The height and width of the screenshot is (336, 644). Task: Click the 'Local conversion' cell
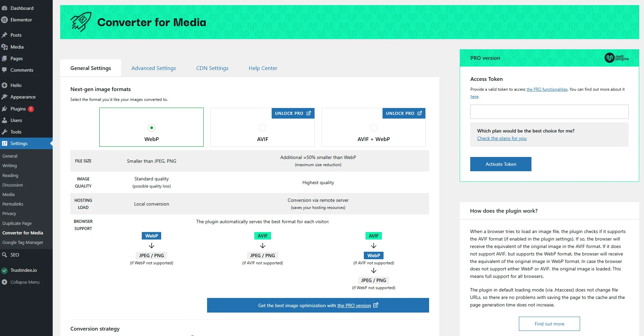pos(152,204)
